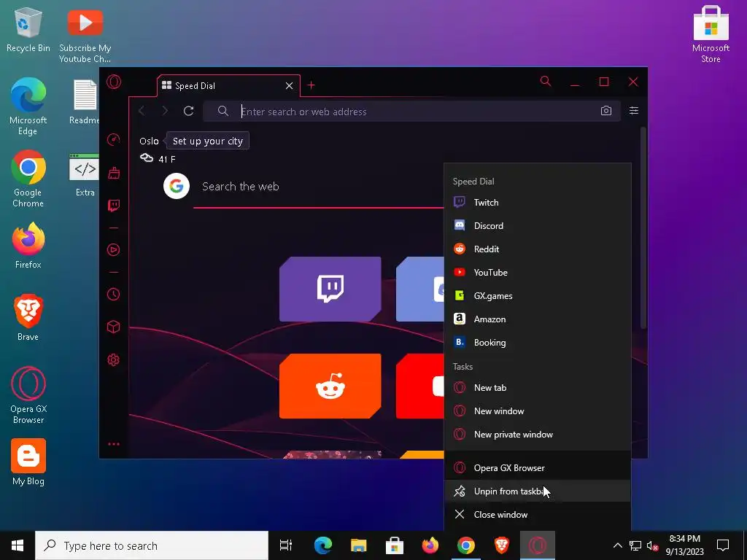Click the taskbar search box
Viewport: 747px width, 560px height.
(x=152, y=545)
